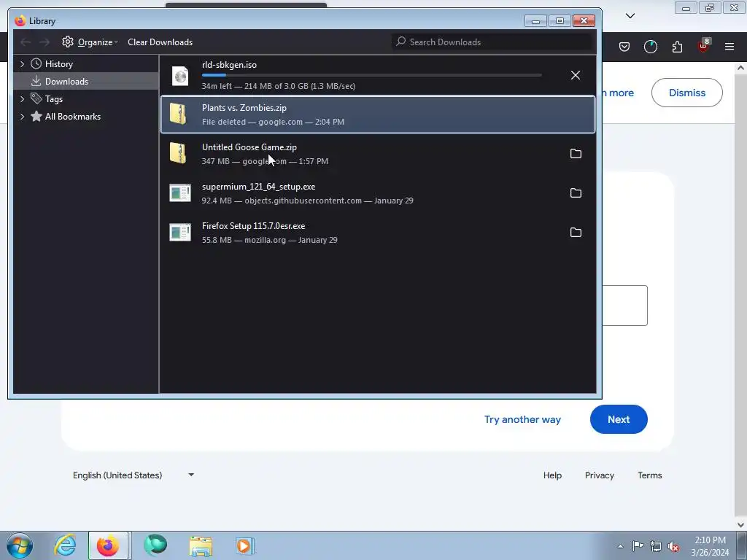Click the Untitled Goose Game.zip archive icon

click(x=178, y=153)
